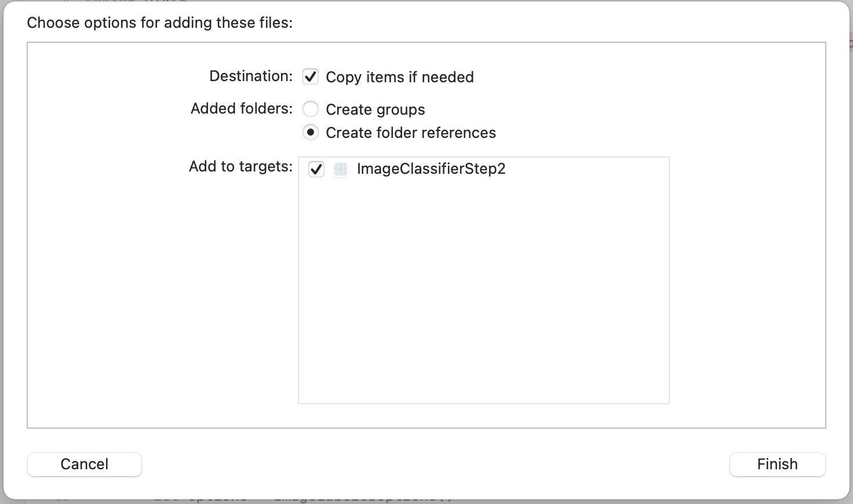
Task: Click the "Add to targets:" field label
Action: coord(240,167)
